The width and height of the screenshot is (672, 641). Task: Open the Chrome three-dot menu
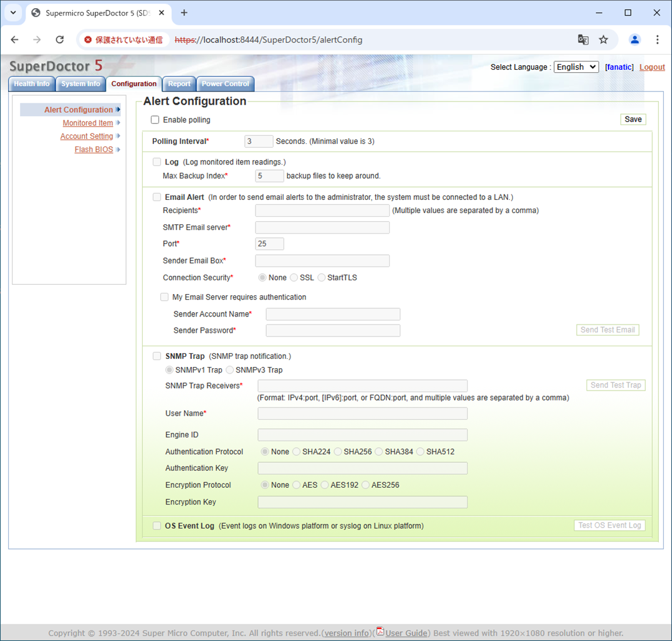tap(658, 40)
